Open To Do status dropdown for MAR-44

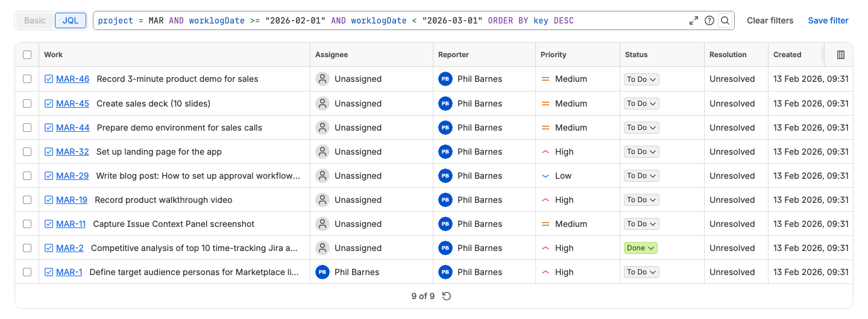(641, 128)
